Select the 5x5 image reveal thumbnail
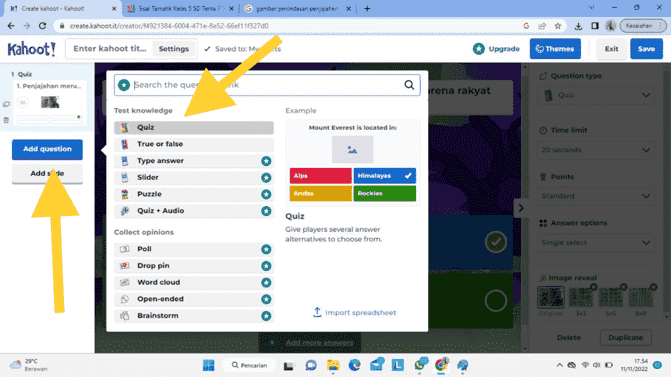671x377 pixels. 611,297
